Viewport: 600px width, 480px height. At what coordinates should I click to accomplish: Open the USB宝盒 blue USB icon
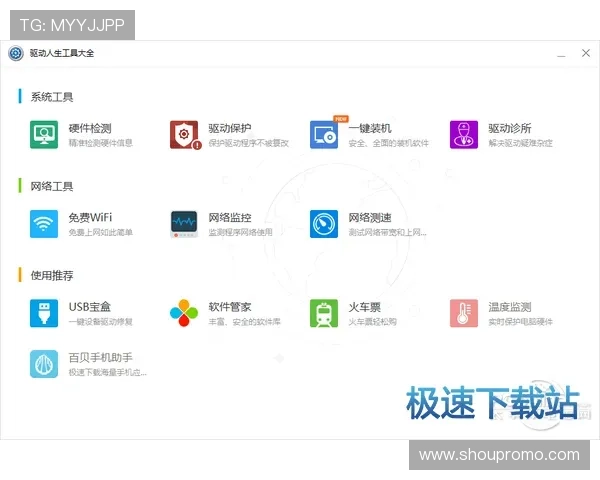(x=44, y=313)
